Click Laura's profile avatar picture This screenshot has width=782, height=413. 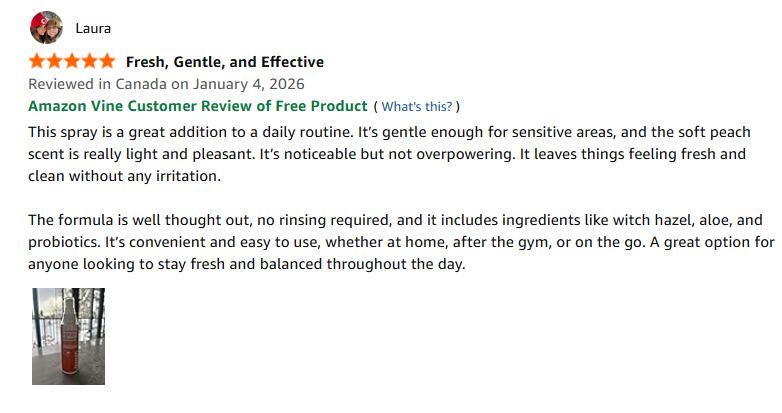pos(46,28)
